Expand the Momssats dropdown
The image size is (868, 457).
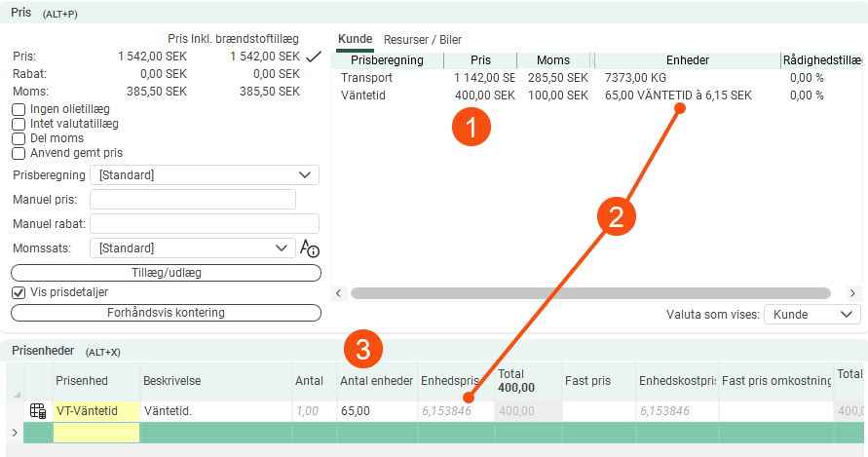click(192, 248)
